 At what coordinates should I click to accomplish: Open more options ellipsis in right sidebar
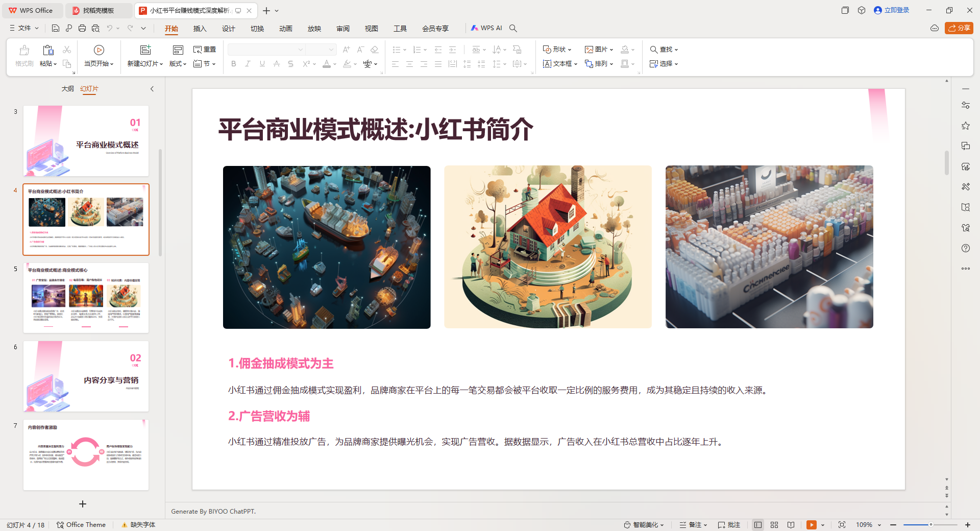[966, 269]
